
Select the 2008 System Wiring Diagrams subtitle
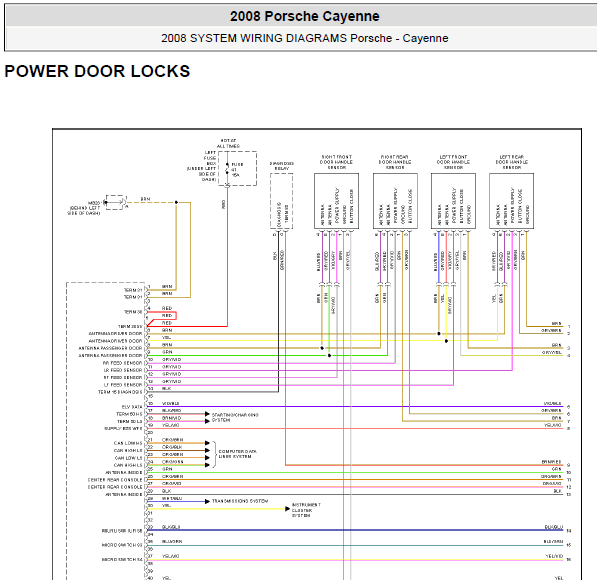(305, 38)
